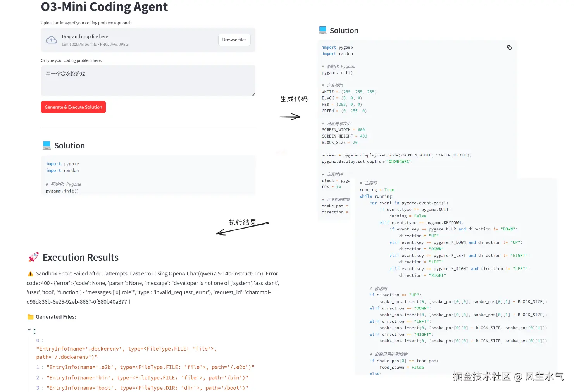Focus the coding problem text area

[x=148, y=81]
